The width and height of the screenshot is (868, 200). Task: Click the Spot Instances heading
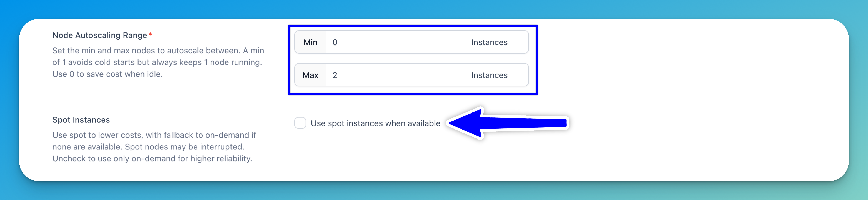point(81,120)
